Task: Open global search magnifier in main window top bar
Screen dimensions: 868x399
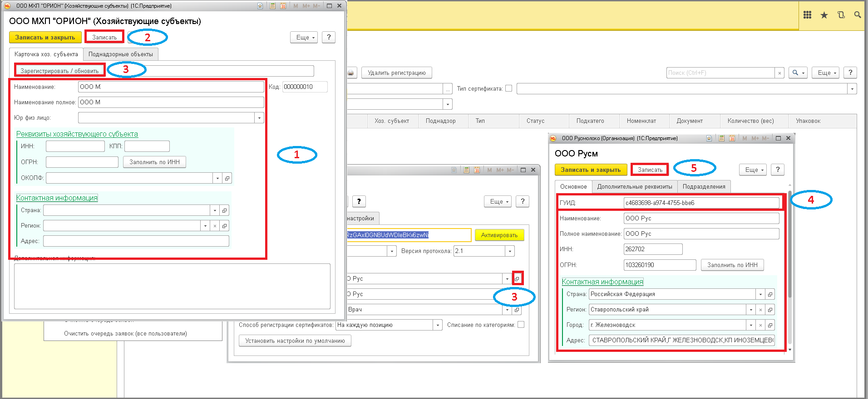Action: point(858,15)
